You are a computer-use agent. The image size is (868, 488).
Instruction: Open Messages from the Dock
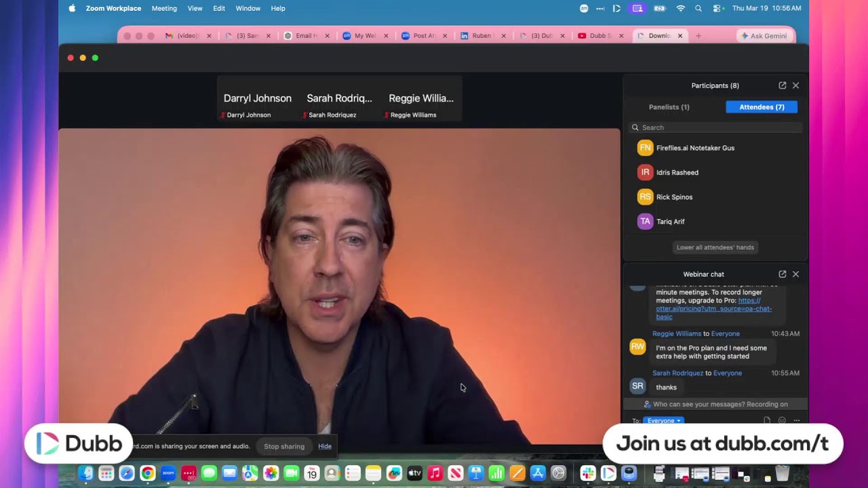[209, 473]
